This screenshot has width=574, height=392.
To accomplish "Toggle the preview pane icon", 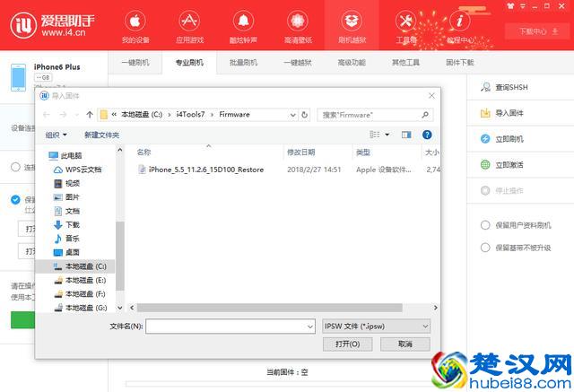I will [406, 135].
